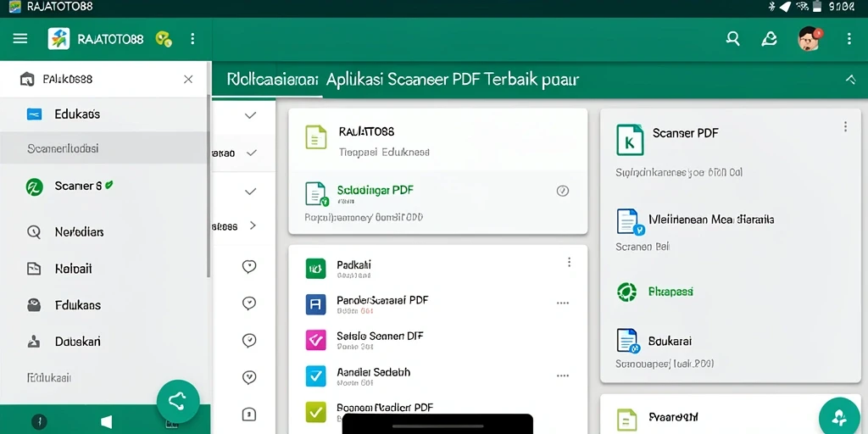
Task: Click the round icon in the drawer bottom bar
Action: click(39, 422)
